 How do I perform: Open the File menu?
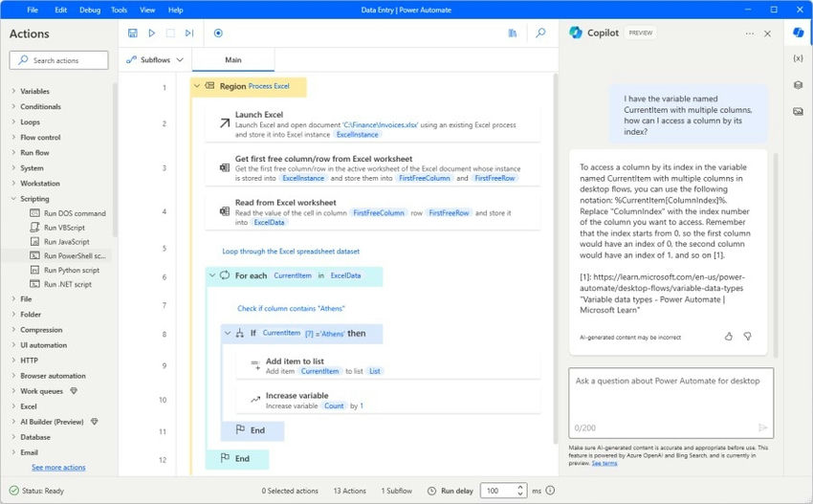pos(33,10)
